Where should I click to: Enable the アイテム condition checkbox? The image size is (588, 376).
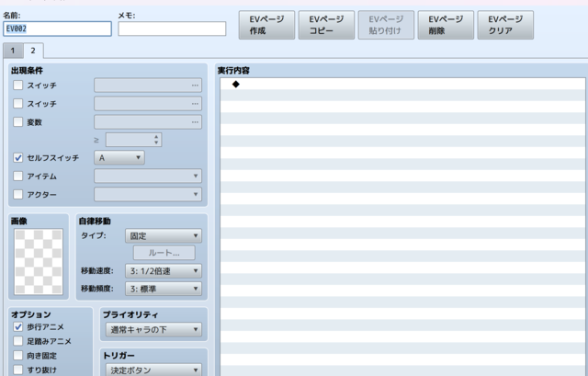[x=18, y=176]
